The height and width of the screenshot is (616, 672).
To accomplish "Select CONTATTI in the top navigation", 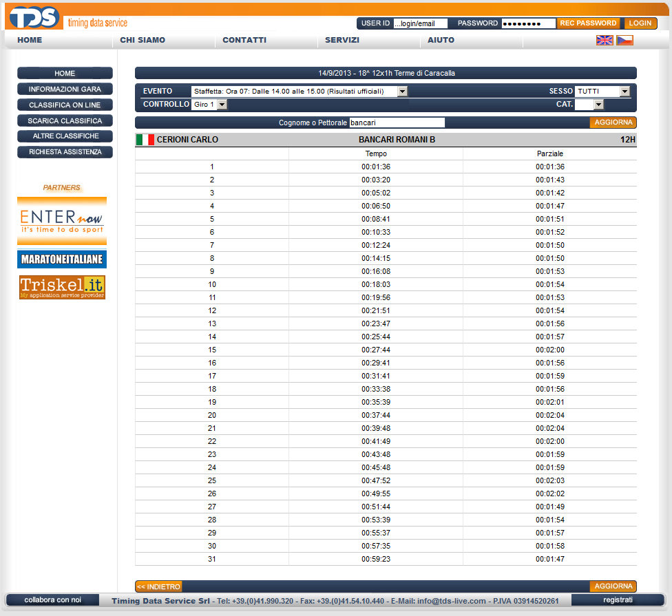I will (244, 41).
